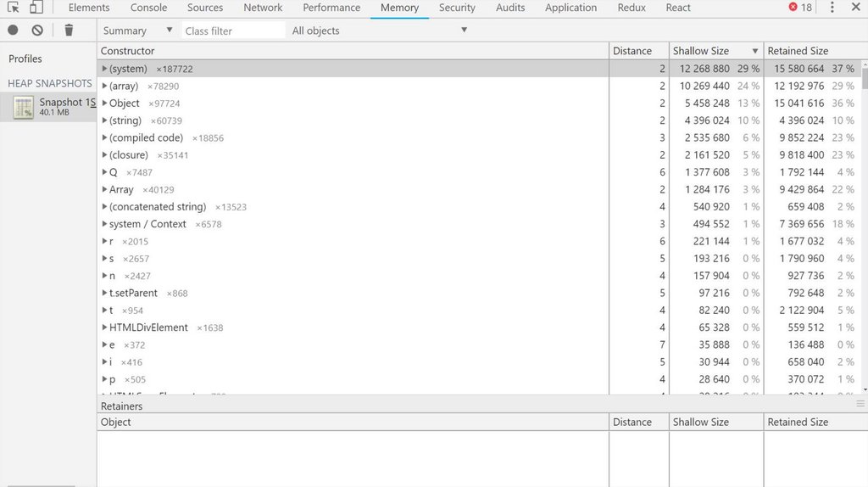Sort by top Shallow Size column header
This screenshot has width=868, height=487.
click(x=716, y=50)
